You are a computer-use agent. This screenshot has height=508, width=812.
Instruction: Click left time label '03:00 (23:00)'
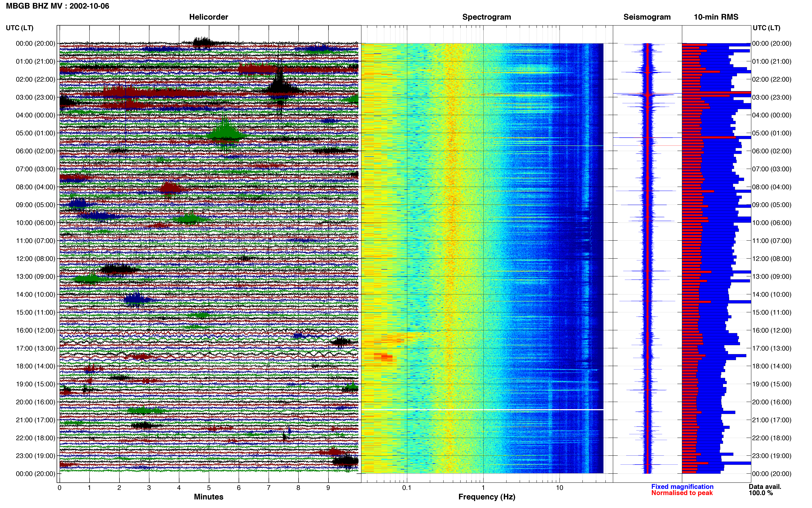[35, 97]
